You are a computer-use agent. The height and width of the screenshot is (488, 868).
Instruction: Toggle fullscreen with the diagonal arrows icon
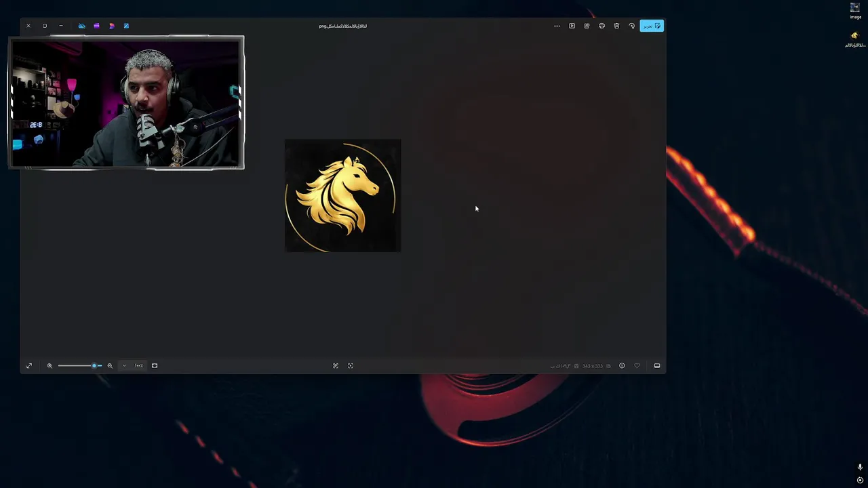click(29, 365)
